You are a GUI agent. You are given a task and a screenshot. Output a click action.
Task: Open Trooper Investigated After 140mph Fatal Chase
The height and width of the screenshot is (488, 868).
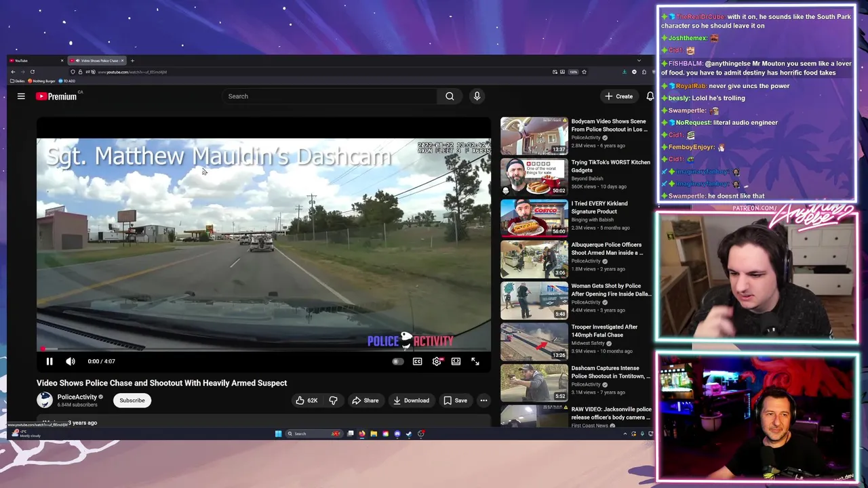coord(576,342)
